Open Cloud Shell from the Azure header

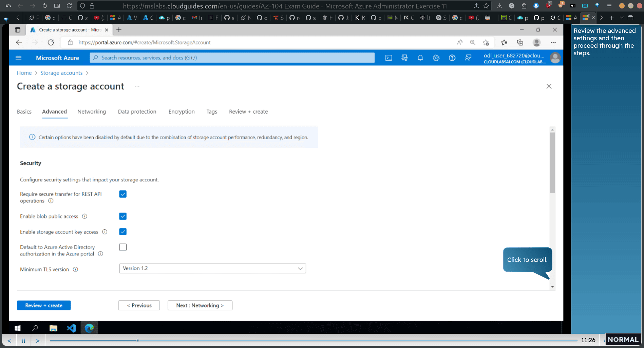pos(389,58)
